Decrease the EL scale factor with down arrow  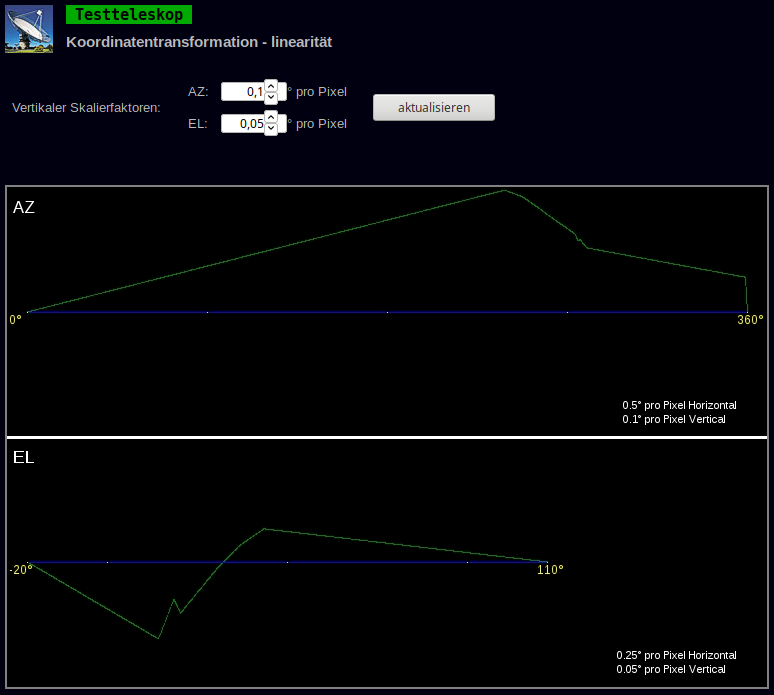coord(271,129)
